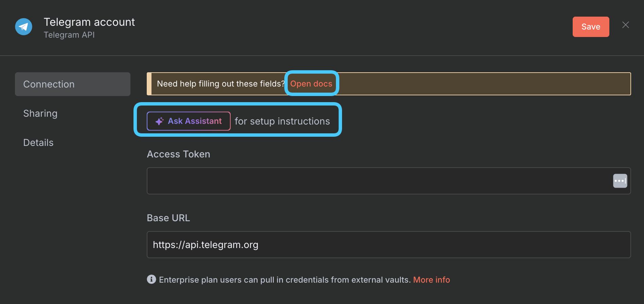The image size is (644, 304).
Task: Click the "Telegram API" subtitle text
Action: (69, 35)
